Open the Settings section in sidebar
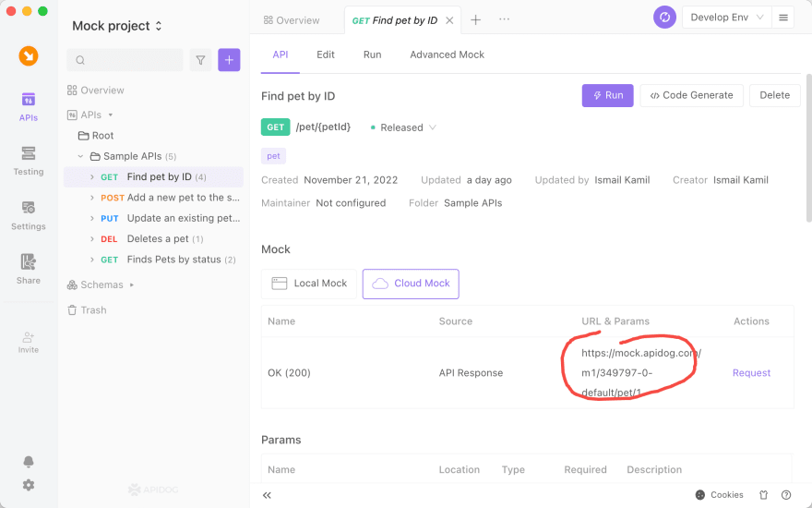The image size is (812, 508). (x=29, y=215)
